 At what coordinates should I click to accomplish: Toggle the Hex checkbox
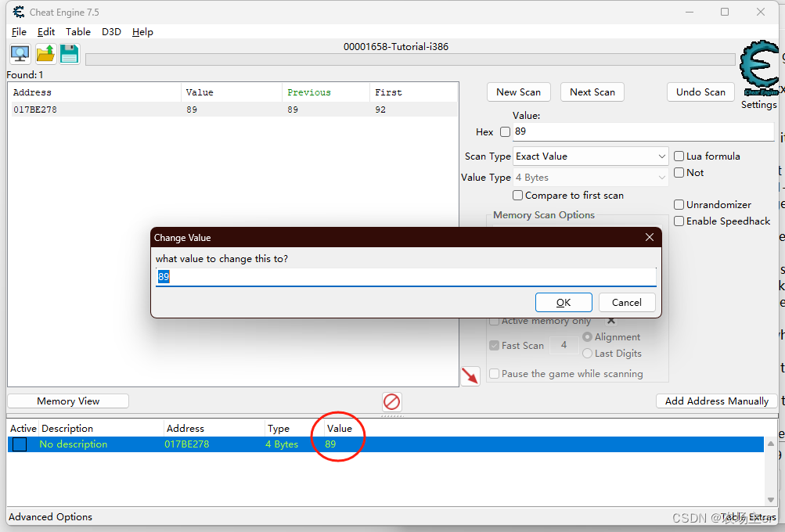click(x=505, y=131)
